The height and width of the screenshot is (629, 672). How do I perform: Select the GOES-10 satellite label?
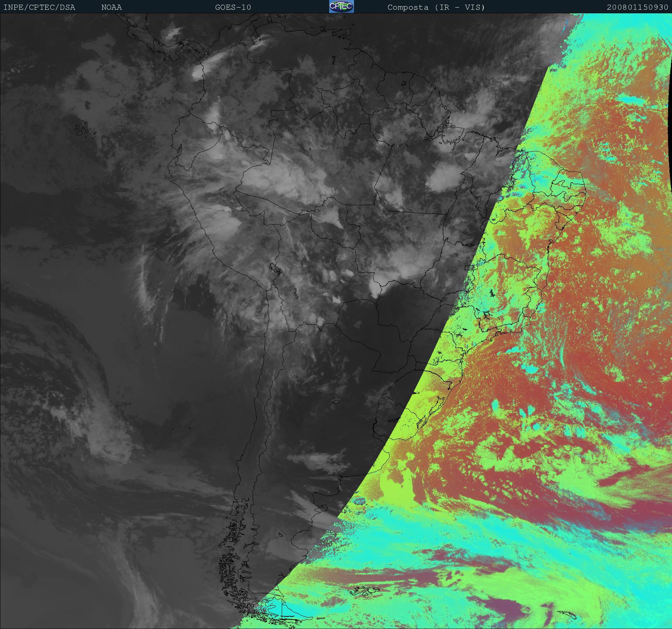[233, 7]
